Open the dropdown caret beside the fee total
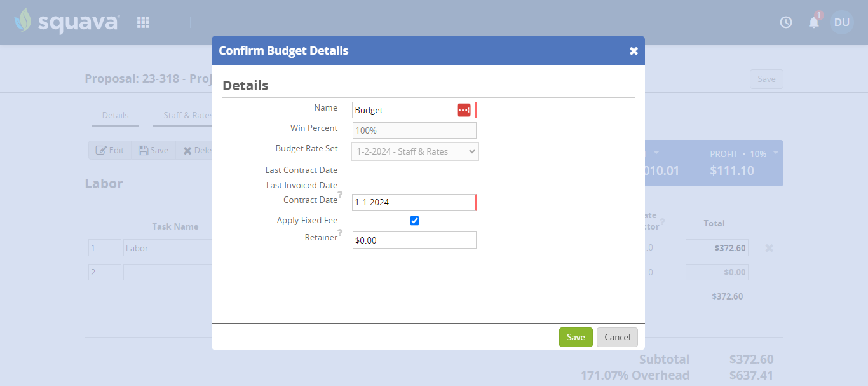The height and width of the screenshot is (386, 868). (656, 153)
